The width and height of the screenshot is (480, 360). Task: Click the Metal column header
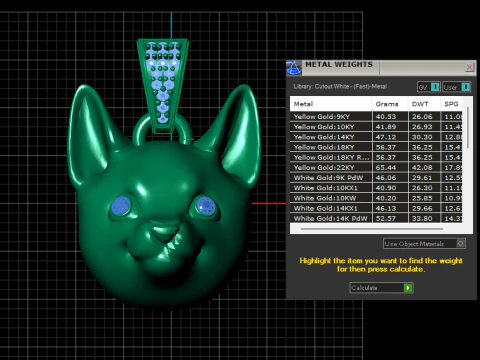click(331, 104)
